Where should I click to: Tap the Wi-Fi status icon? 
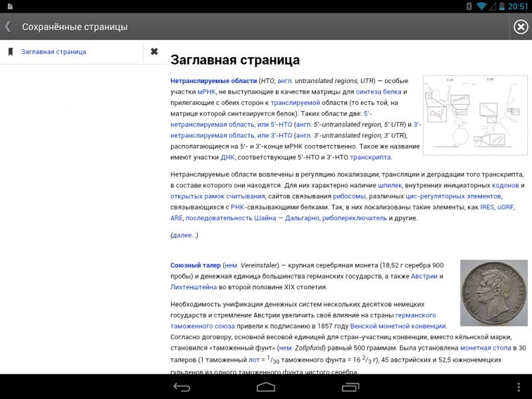[x=481, y=7]
